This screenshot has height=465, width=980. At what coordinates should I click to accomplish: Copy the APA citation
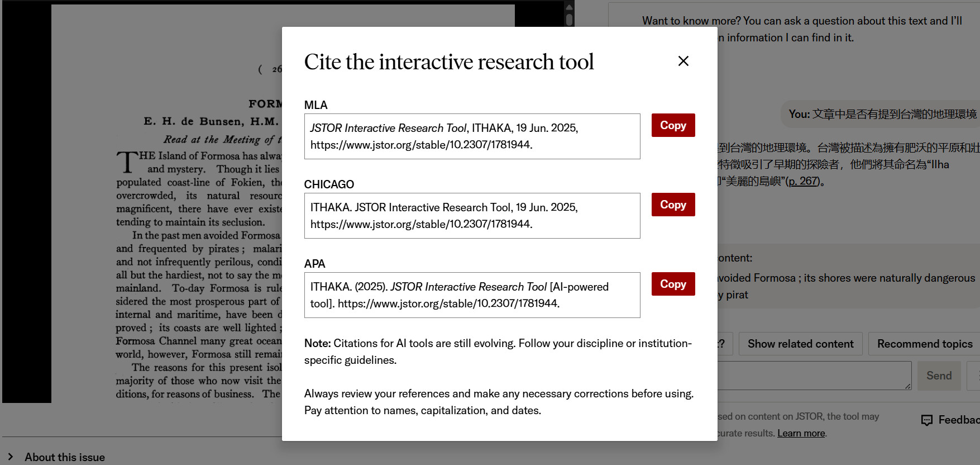tap(673, 284)
